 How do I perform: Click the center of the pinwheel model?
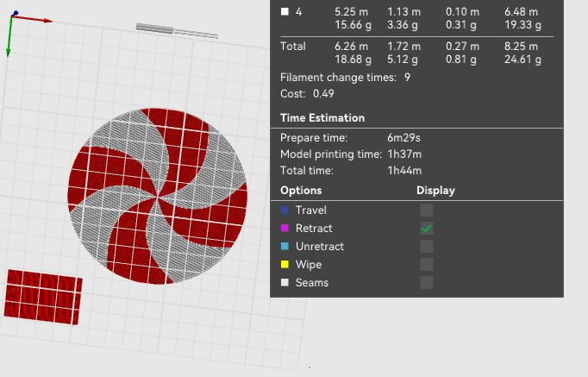[x=157, y=196]
